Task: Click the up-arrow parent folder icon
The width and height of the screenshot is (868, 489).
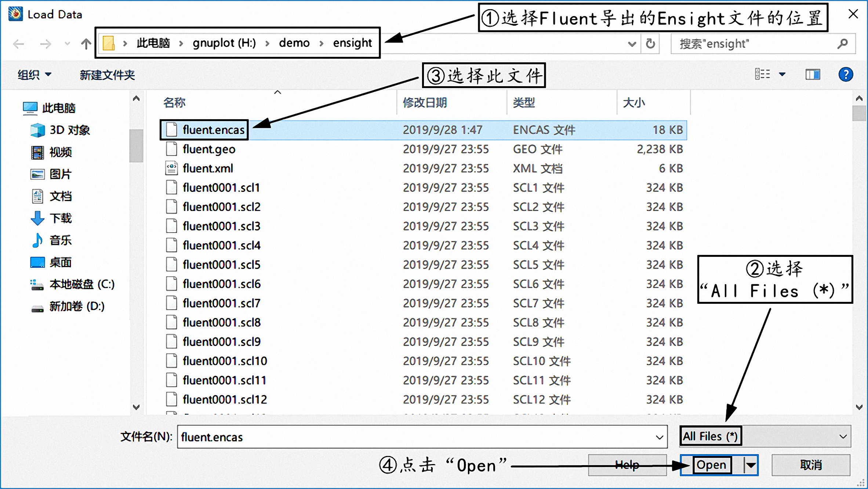Action: (x=86, y=44)
